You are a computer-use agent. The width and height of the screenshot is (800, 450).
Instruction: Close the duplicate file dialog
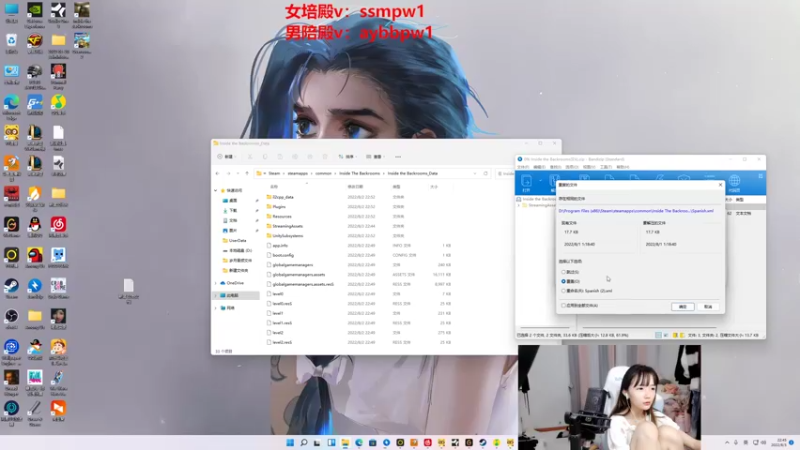tap(720, 185)
